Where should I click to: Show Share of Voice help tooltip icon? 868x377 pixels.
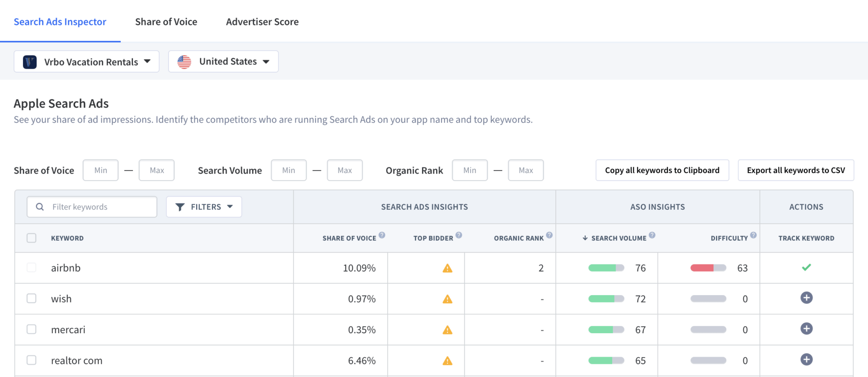click(x=382, y=235)
